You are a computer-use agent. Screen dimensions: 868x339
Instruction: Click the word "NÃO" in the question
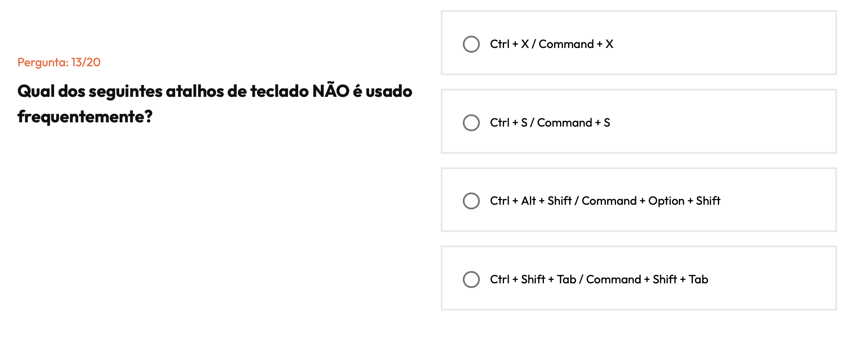tap(330, 91)
